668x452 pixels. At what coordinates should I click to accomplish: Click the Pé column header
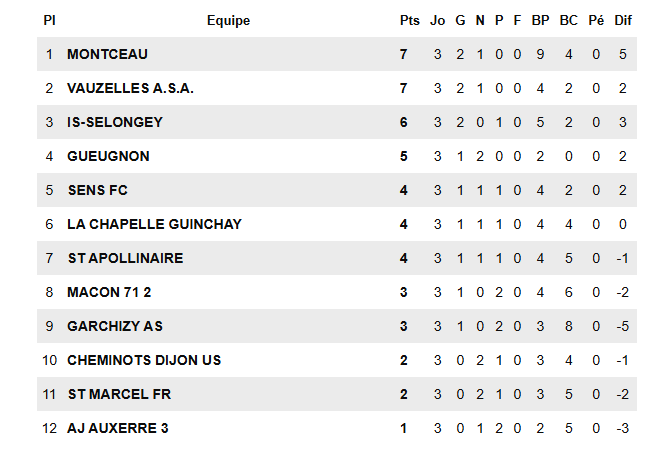click(x=597, y=20)
